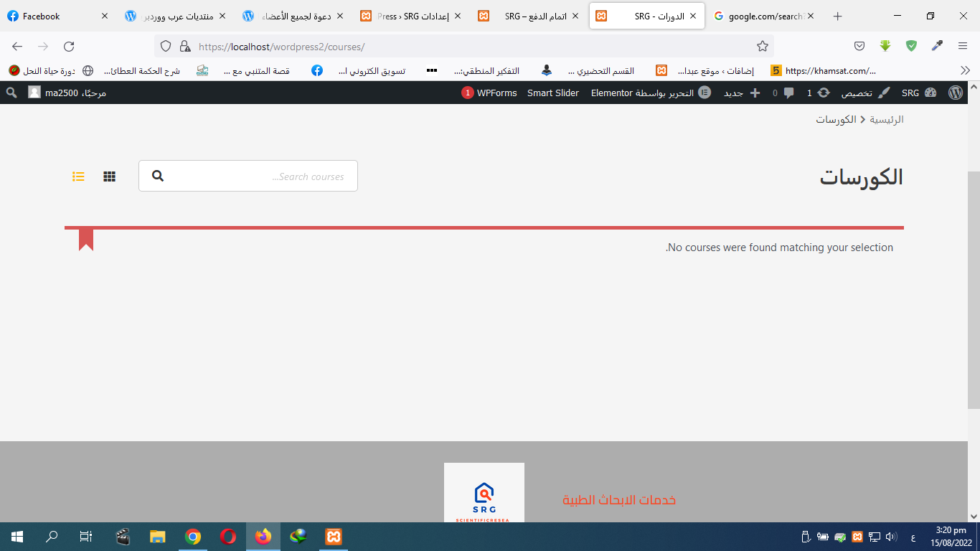Open the Smart Slider admin menu

[x=553, y=93]
